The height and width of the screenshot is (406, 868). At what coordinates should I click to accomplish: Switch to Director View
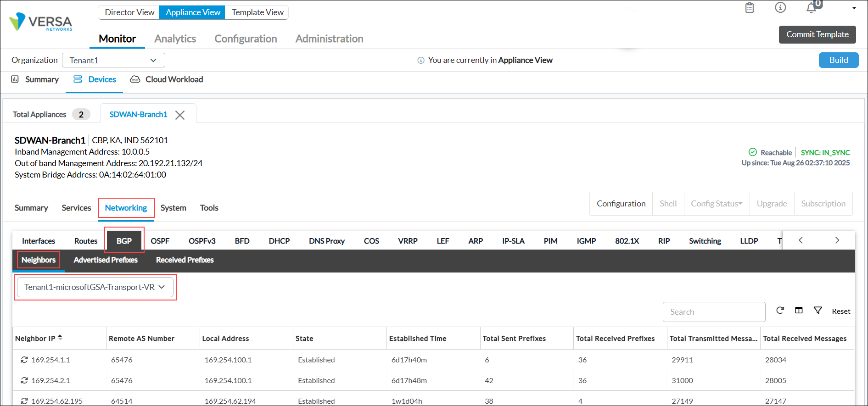point(129,12)
